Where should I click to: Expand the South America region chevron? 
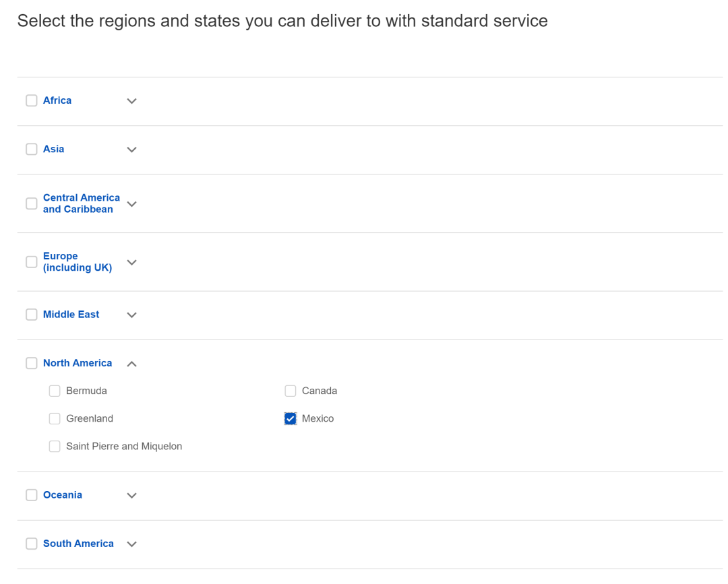pos(131,544)
